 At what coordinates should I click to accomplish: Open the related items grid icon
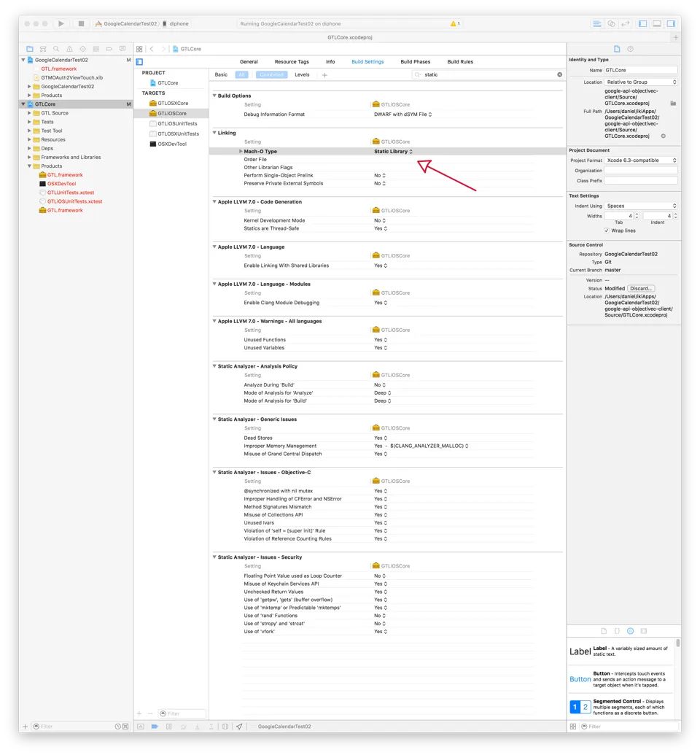tap(139, 49)
